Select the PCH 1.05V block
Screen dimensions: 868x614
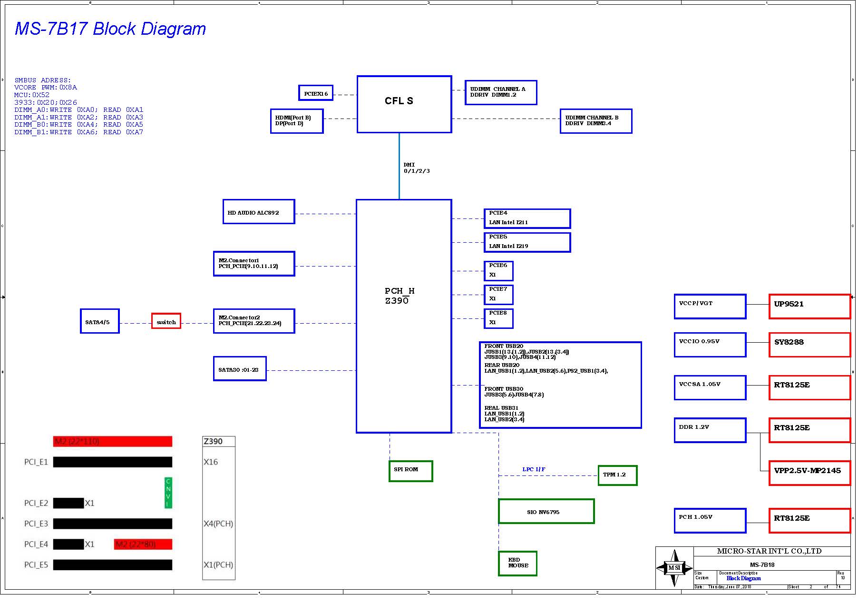710,521
